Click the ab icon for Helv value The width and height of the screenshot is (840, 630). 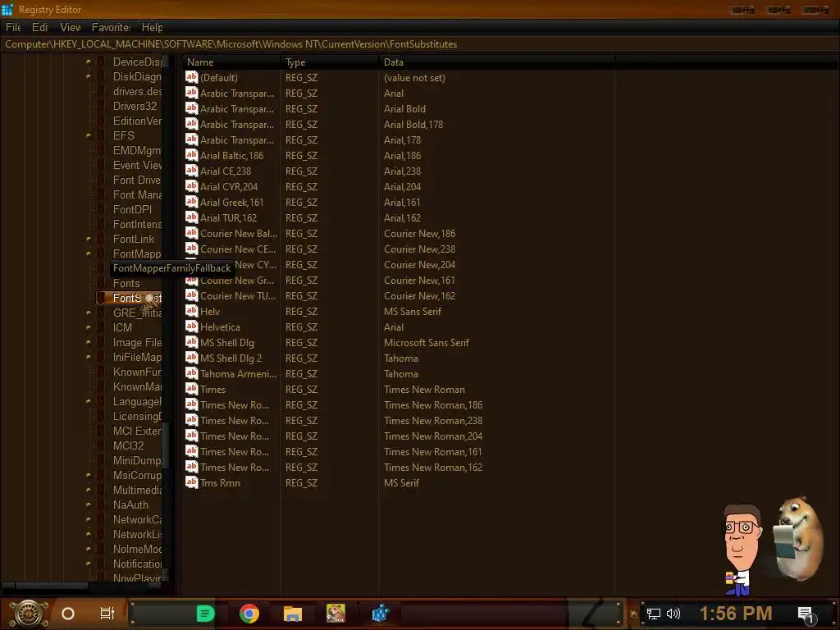191,311
